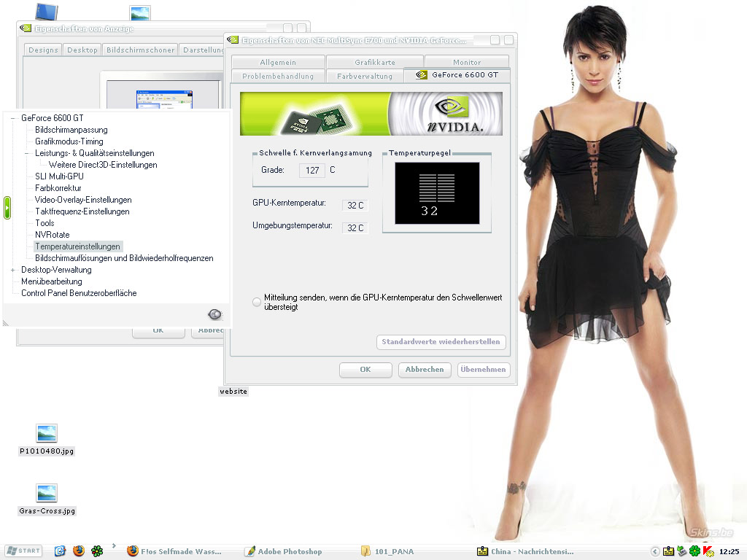Select P1010480.jpg desktop file
Image resolution: width=747 pixels, height=560 pixels.
pos(47,440)
